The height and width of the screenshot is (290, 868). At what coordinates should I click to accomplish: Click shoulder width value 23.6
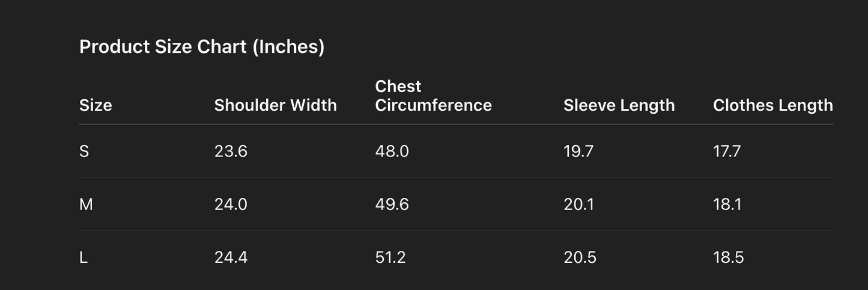click(x=231, y=152)
